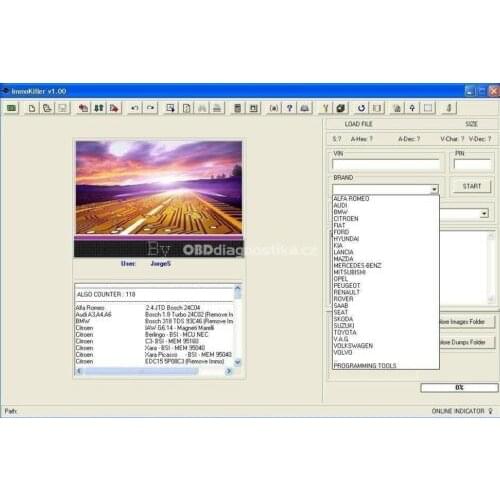500x500 pixels.
Task: Select the Audi A3,A4,A6 algo row
Action: pos(155,314)
